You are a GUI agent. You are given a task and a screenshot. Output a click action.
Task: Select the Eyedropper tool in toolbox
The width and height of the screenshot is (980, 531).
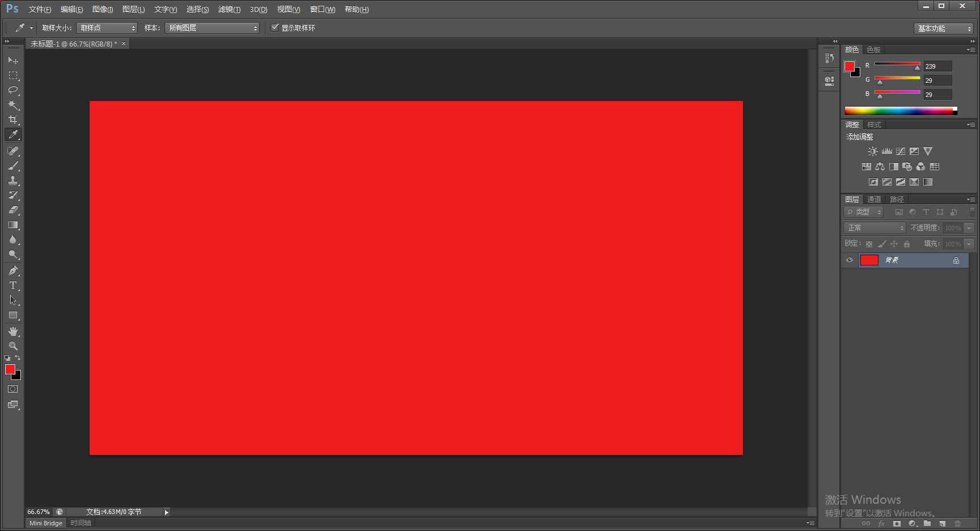coord(13,134)
